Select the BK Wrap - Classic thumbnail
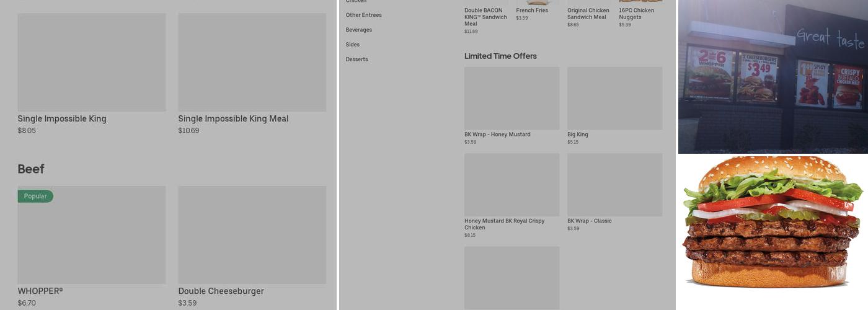This screenshot has width=868, height=310. tap(614, 185)
